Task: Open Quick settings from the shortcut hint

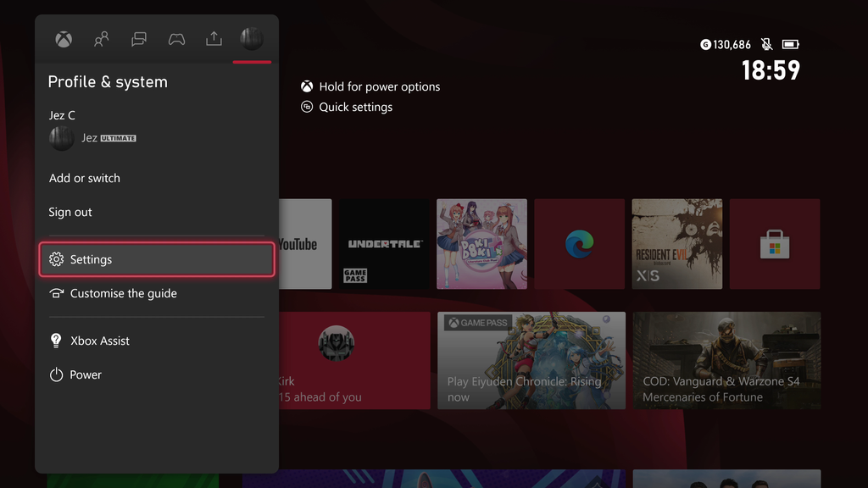Action: click(x=353, y=107)
